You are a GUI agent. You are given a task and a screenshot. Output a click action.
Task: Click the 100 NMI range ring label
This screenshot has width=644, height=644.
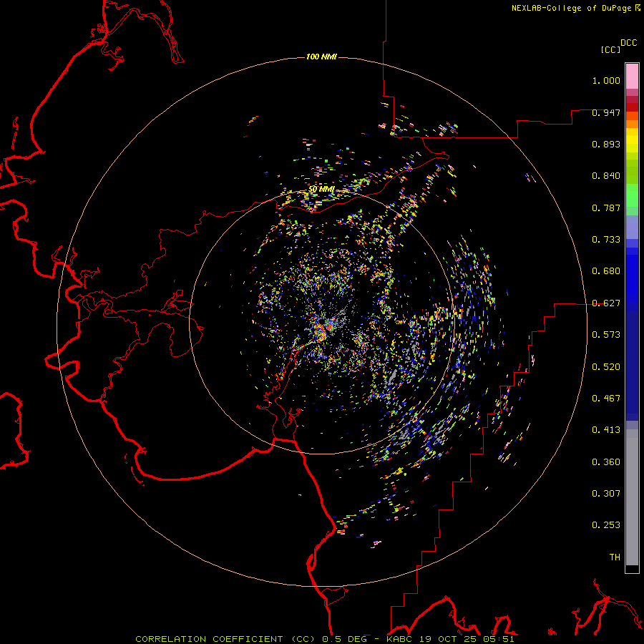tap(321, 57)
